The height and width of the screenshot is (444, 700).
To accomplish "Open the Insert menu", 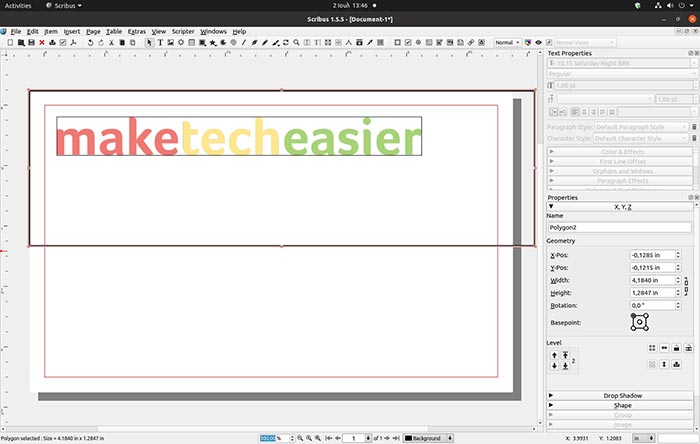I will coord(72,31).
